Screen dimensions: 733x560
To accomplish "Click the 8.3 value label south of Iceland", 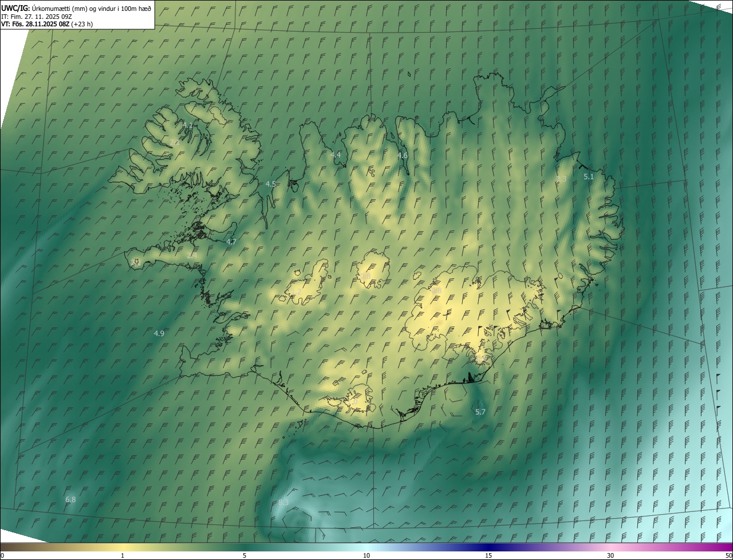I will tap(283, 502).
